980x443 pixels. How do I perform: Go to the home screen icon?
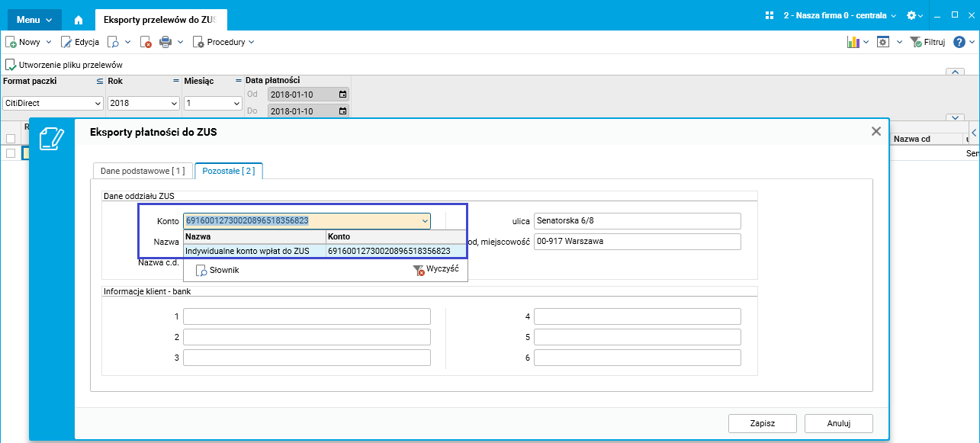point(78,20)
